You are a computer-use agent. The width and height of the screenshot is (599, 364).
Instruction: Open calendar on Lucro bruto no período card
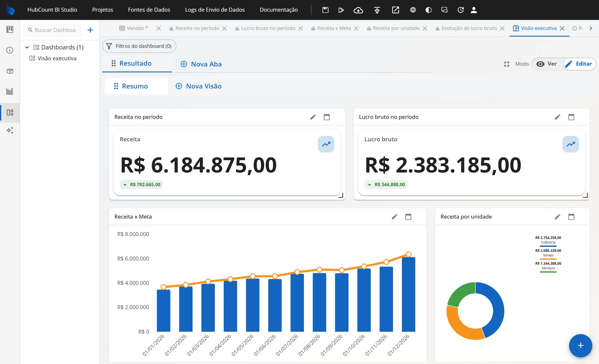tap(571, 117)
